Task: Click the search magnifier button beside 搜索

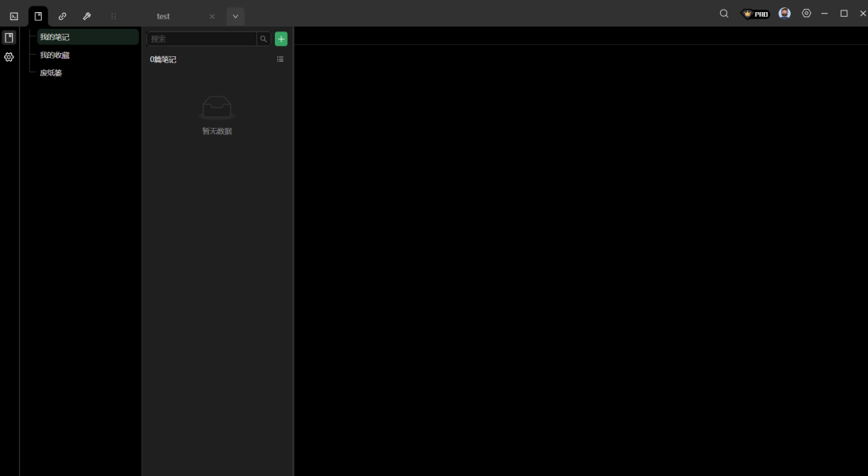Action: (264, 39)
